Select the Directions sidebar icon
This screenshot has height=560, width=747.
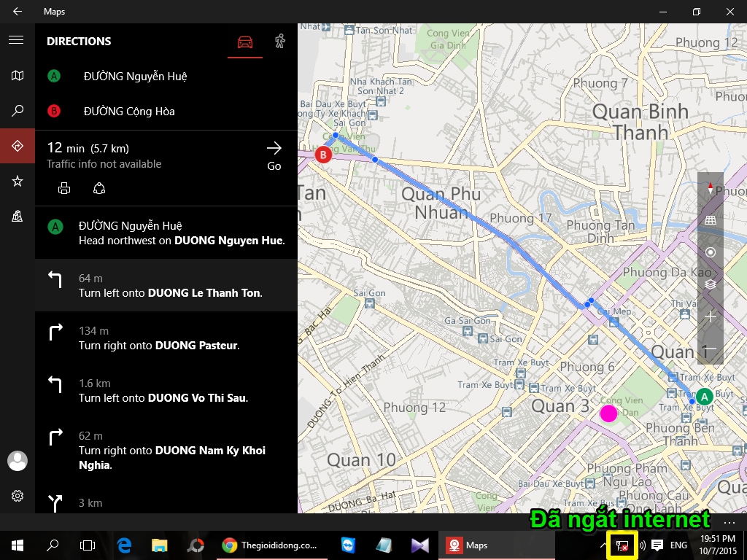pyautogui.click(x=18, y=146)
